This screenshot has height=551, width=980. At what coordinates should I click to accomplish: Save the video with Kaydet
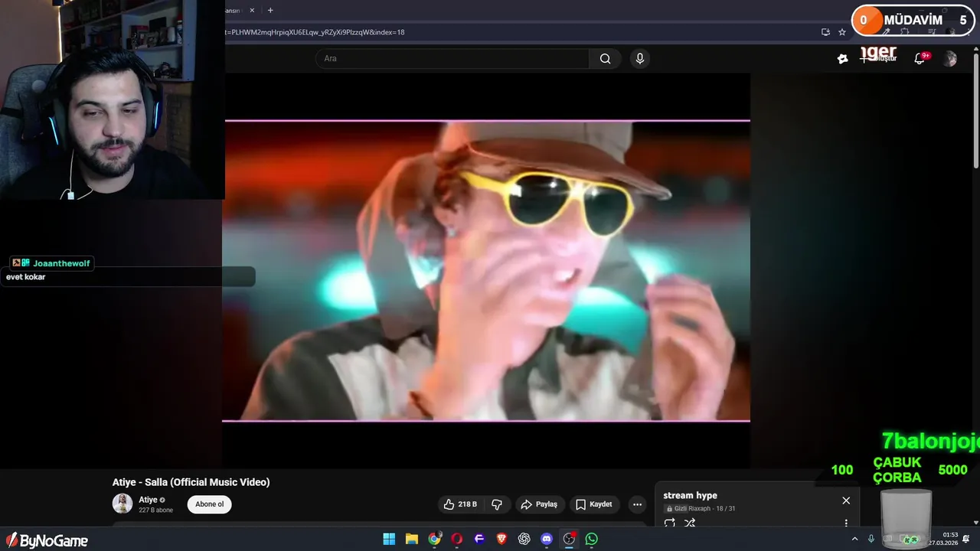point(594,504)
